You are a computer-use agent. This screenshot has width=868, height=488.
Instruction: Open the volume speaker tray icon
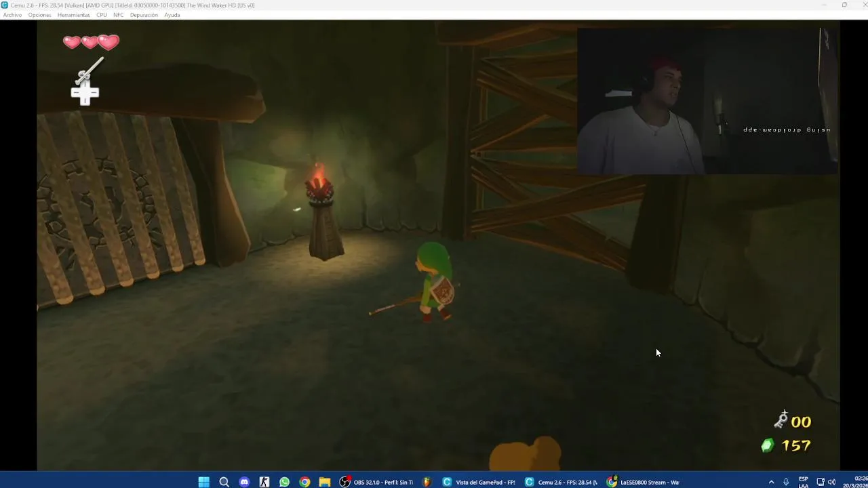(831, 482)
